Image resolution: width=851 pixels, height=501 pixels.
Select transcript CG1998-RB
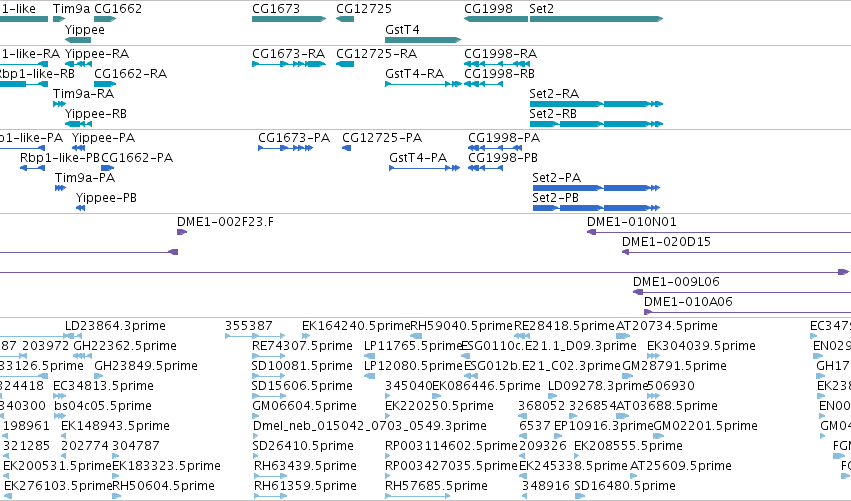[484, 84]
